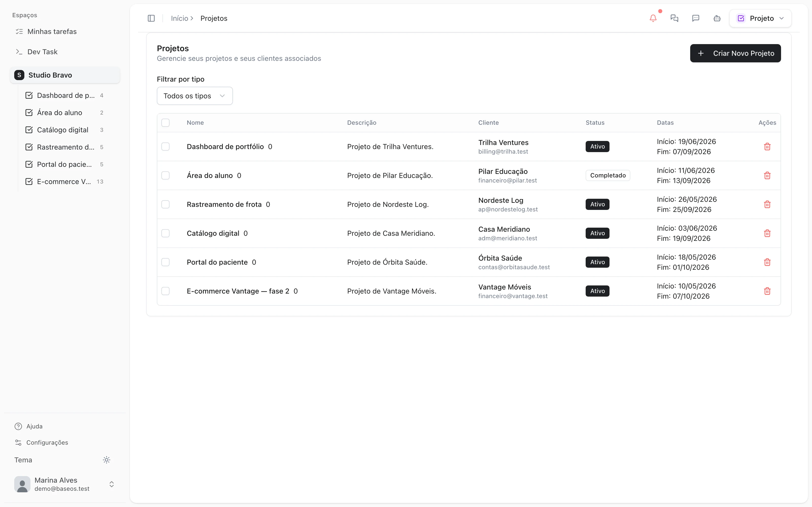Click the Criar Novo Projeto button

click(x=735, y=53)
